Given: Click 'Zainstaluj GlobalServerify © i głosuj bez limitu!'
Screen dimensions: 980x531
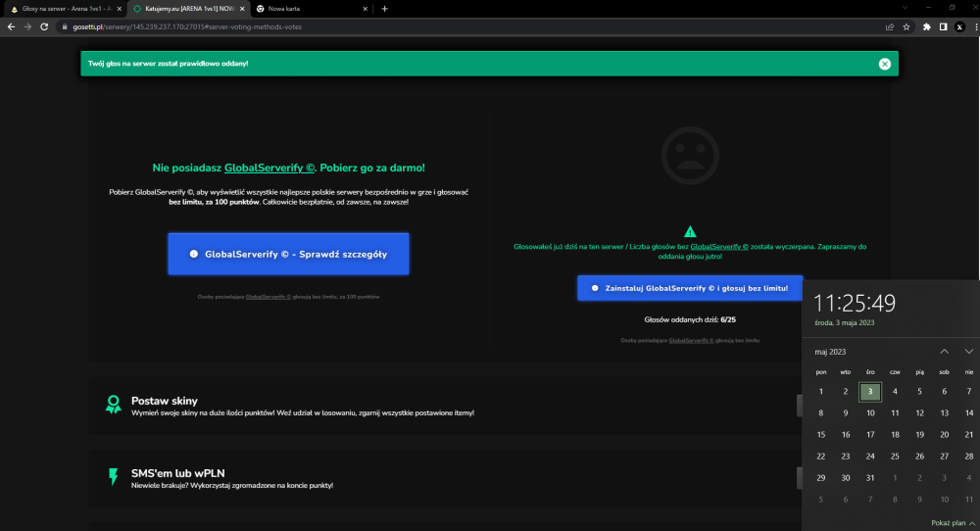Looking at the screenshot, I should (690, 288).
